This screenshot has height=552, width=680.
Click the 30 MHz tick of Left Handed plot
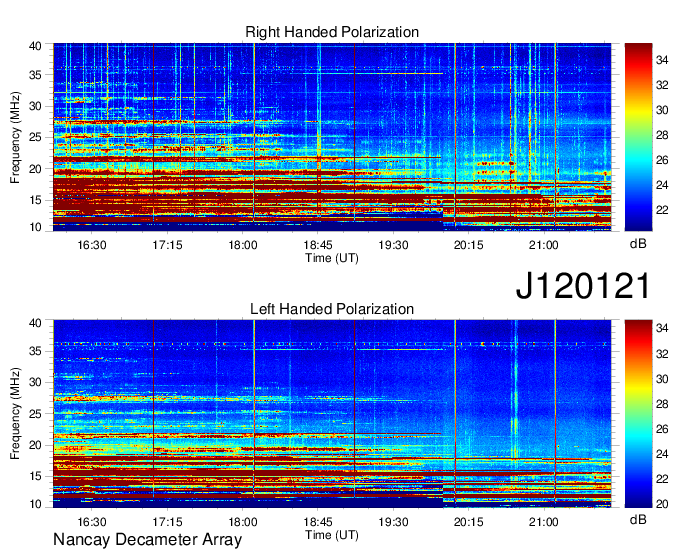[35, 382]
